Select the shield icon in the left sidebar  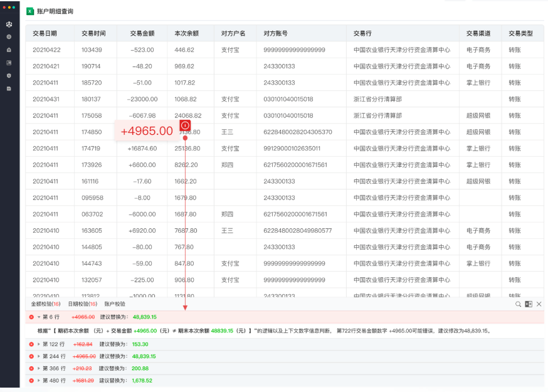pyautogui.click(x=8, y=76)
